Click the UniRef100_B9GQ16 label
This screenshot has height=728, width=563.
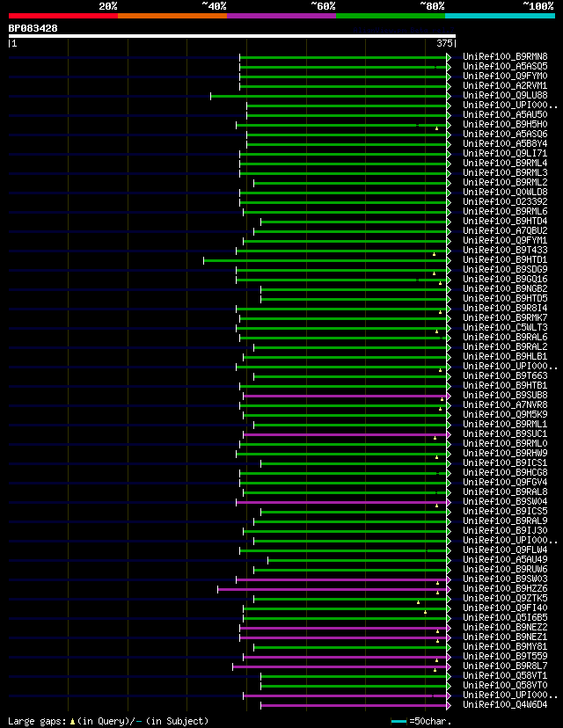tap(505, 279)
